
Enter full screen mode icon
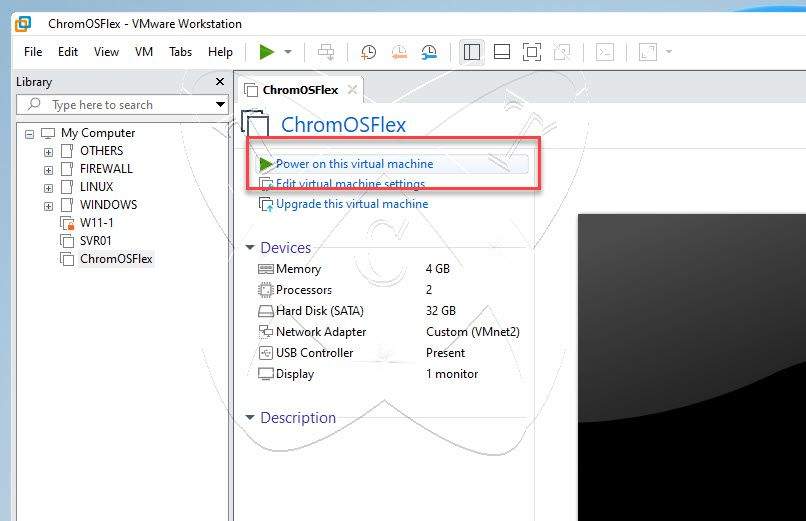click(532, 52)
